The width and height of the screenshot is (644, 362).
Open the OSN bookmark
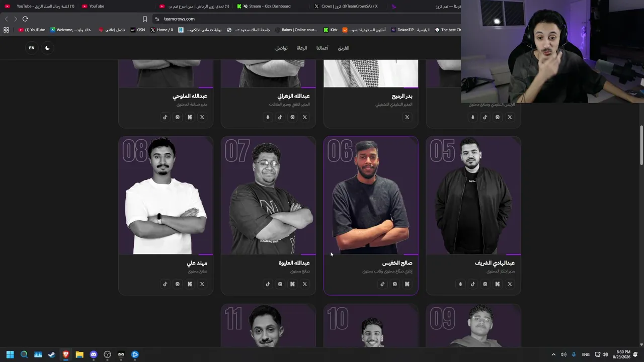point(137,30)
